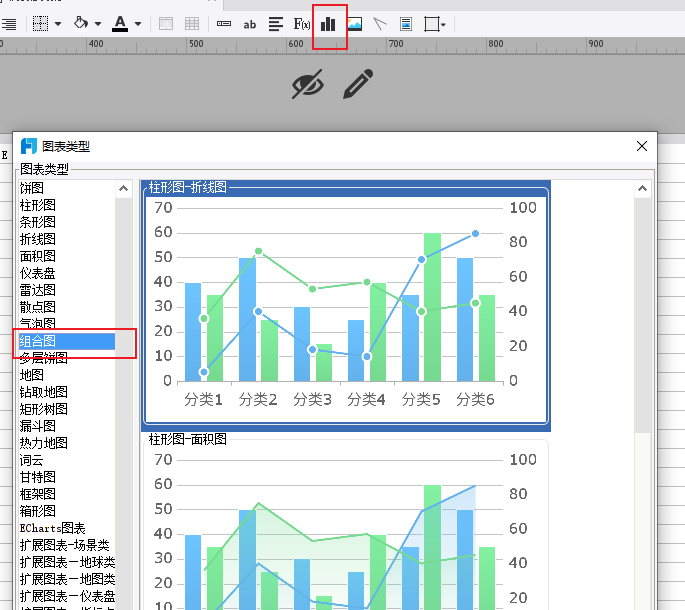The image size is (685, 610).
Task: Apply the font color A tool
Action: click(120, 24)
